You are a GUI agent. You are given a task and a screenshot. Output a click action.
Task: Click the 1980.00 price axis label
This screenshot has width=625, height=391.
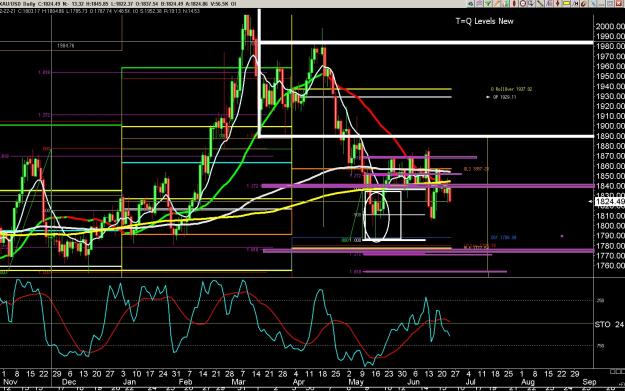(610, 47)
